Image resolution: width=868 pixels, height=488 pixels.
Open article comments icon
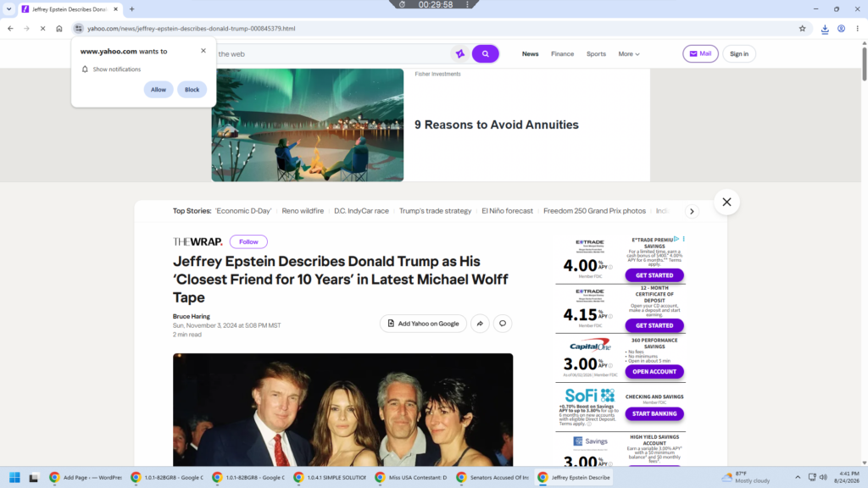(x=503, y=324)
